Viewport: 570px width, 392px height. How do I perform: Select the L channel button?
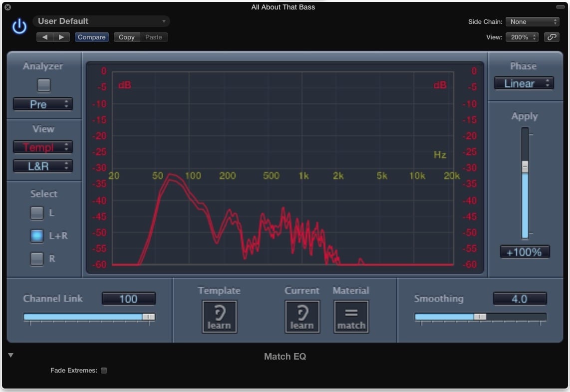click(x=37, y=213)
